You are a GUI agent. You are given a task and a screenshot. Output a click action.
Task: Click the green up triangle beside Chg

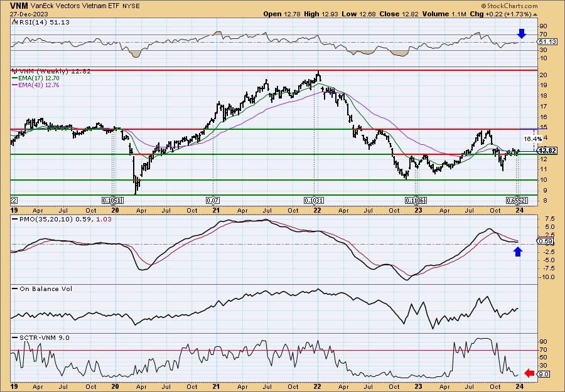coord(535,14)
